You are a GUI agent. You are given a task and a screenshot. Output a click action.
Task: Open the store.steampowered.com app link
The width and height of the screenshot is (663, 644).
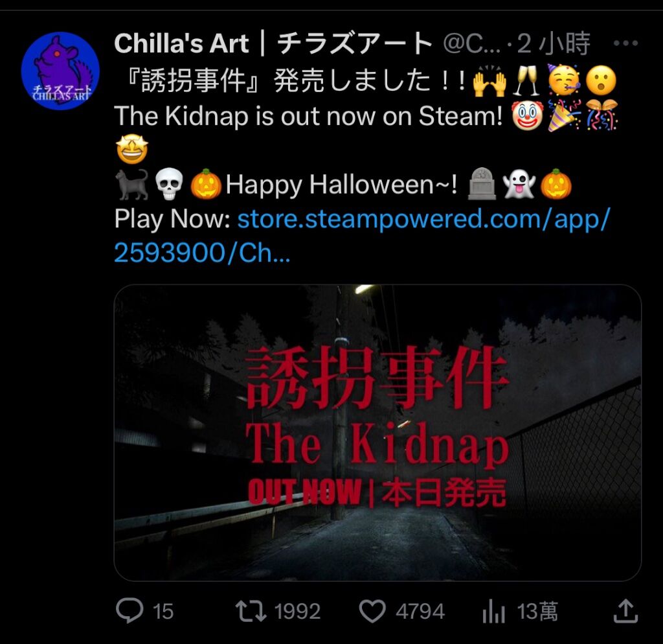362,236
